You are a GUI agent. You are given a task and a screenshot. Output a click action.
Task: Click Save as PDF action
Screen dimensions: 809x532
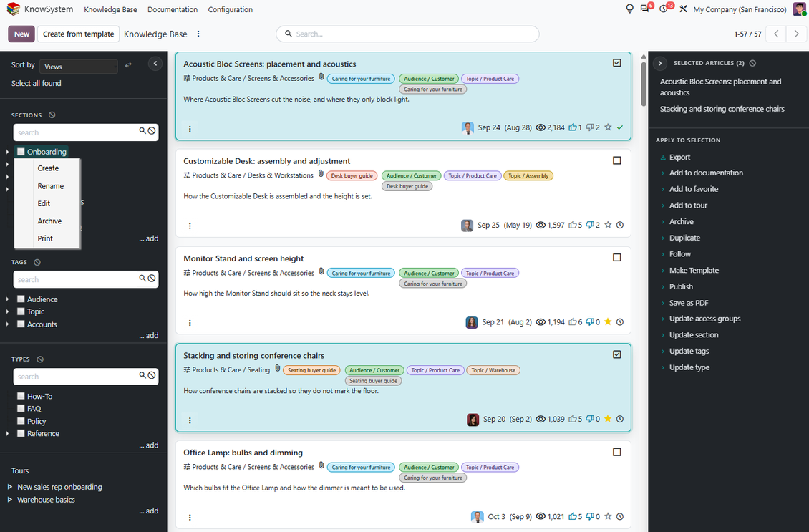point(689,303)
